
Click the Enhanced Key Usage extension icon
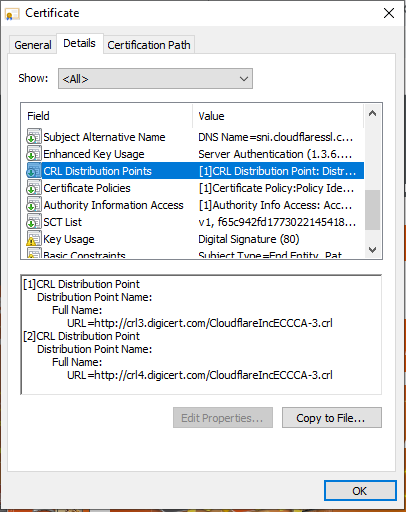[34, 154]
